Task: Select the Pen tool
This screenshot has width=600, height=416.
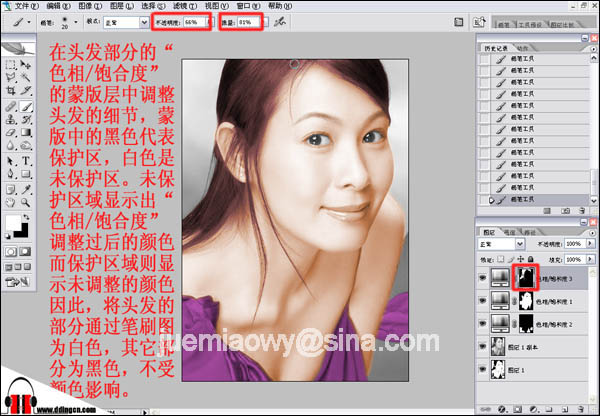Action: [x=11, y=174]
